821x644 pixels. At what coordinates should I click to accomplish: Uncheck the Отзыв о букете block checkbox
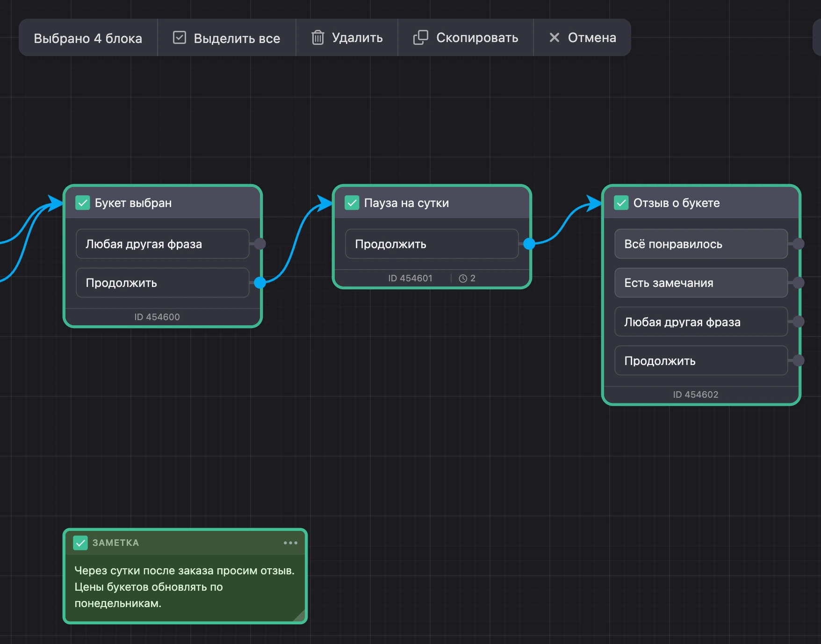tap(621, 203)
